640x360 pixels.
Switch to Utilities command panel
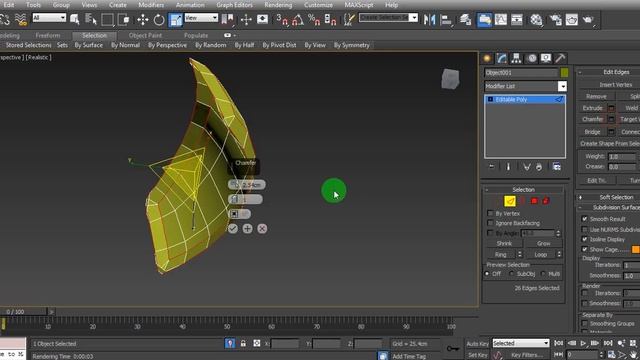click(x=560, y=58)
